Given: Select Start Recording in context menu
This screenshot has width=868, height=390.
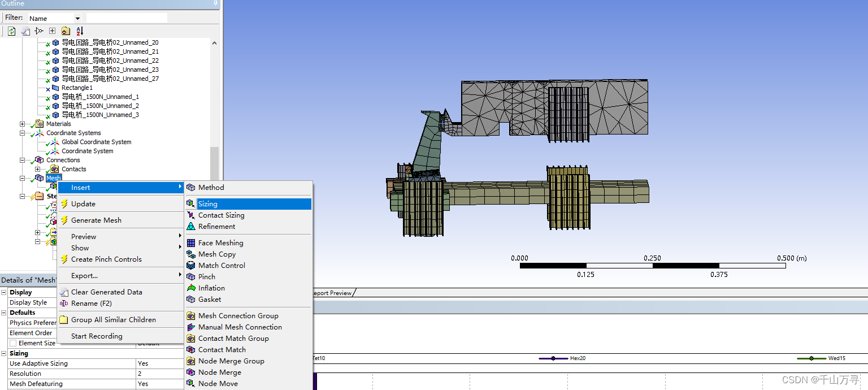Looking at the screenshot, I should coord(121,336).
